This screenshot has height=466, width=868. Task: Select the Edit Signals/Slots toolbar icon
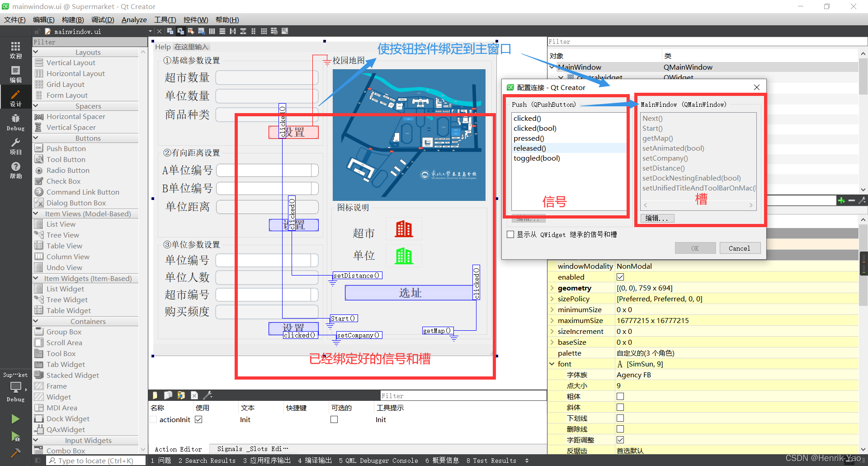click(x=180, y=31)
